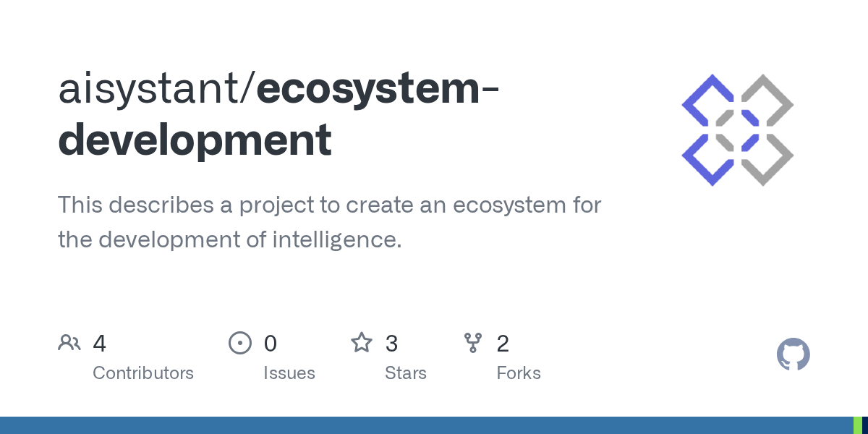Click the Stars star icon
The height and width of the screenshot is (434, 868).
(x=362, y=342)
